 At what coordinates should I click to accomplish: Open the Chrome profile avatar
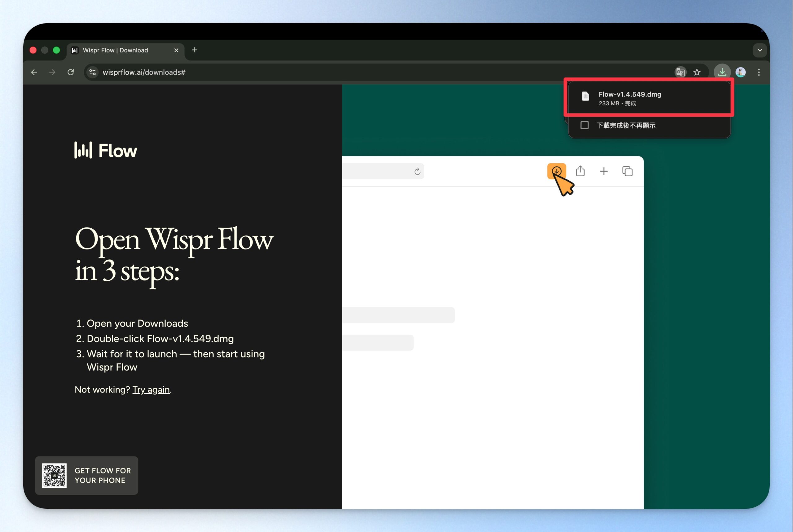pos(740,72)
